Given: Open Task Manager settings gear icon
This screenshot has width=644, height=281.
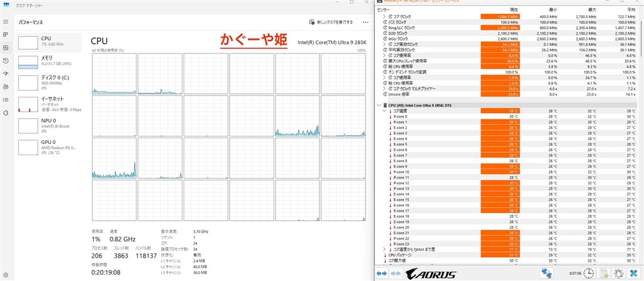Looking at the screenshot, I should pyautogui.click(x=6, y=275).
